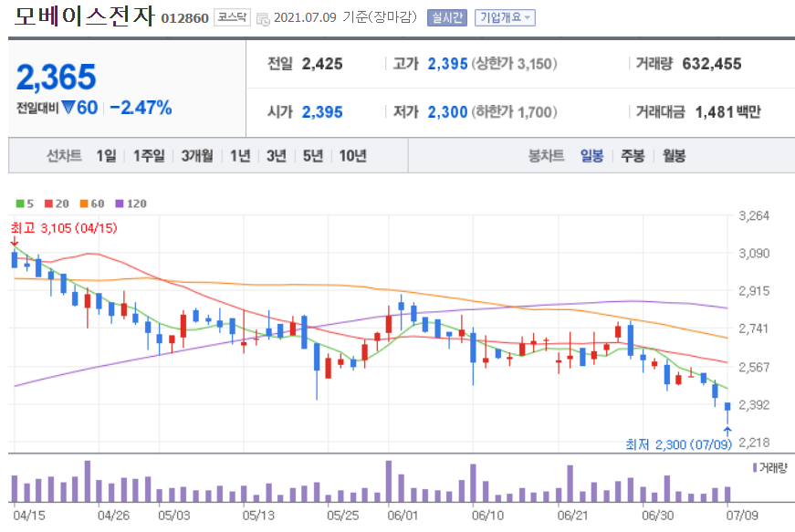Screen dimensions: 795x532
Task: Select the 3년 line chart tab
Action: tap(277, 155)
